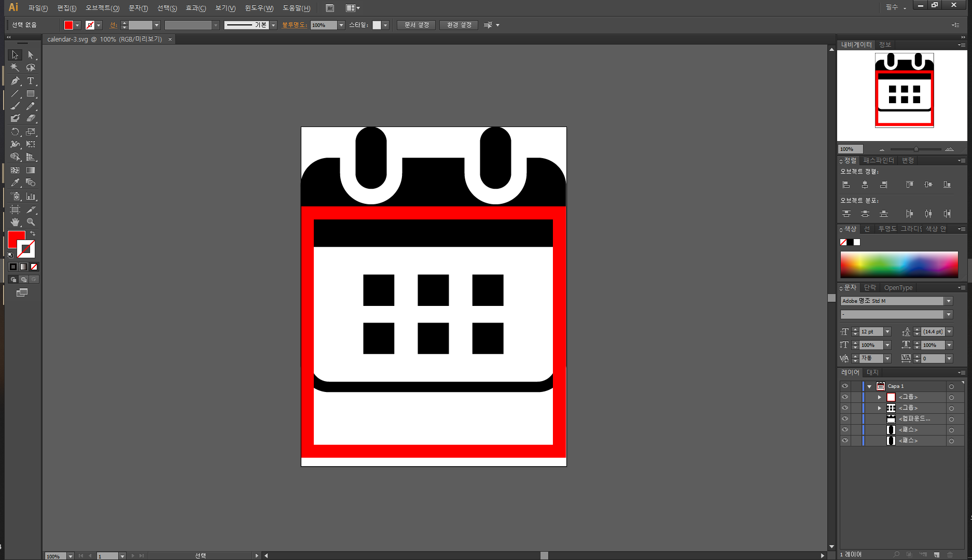Swap fill and stroke arrows
The image size is (972, 560).
(x=33, y=234)
